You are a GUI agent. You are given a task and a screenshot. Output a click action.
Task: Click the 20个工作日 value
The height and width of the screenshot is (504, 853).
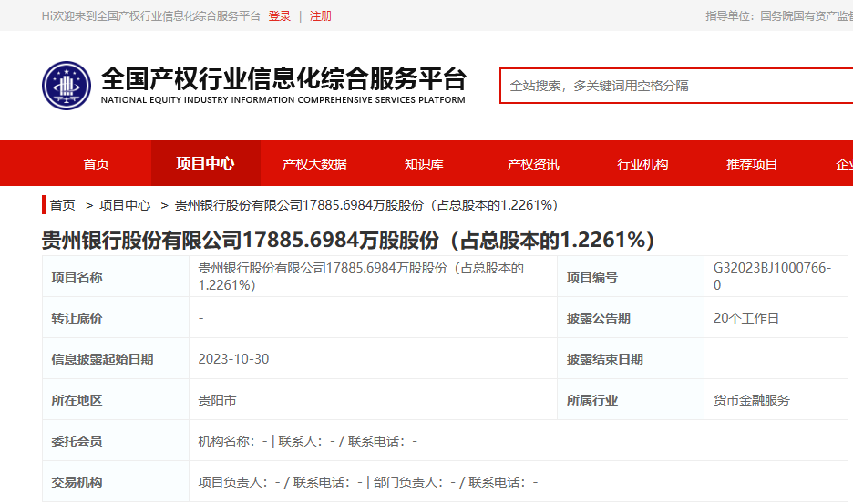click(745, 318)
